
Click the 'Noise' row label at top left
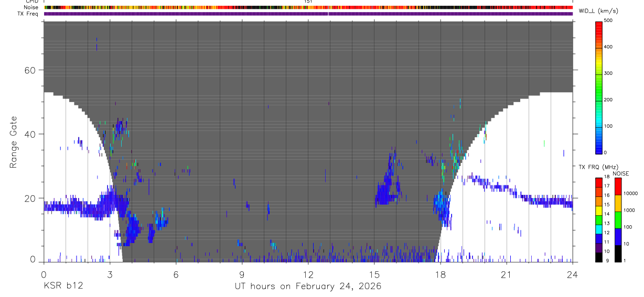tap(31, 7)
